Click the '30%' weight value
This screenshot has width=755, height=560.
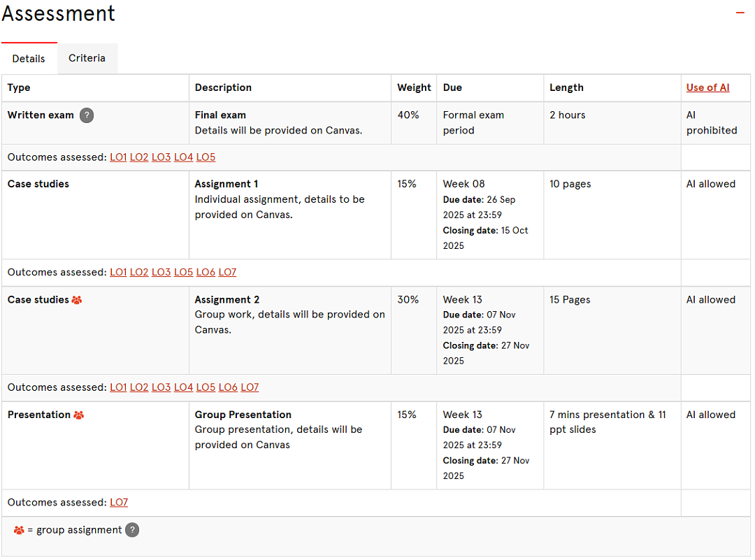[408, 300]
